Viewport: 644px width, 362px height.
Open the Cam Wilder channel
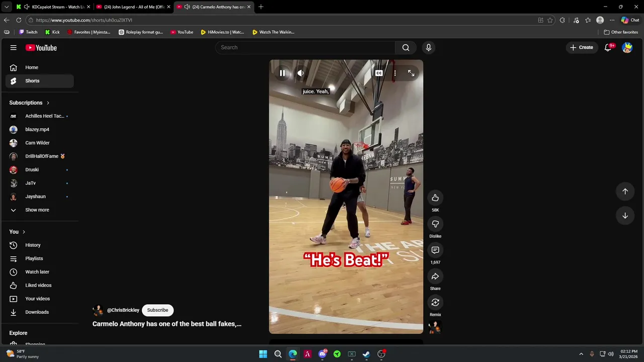pos(40,143)
